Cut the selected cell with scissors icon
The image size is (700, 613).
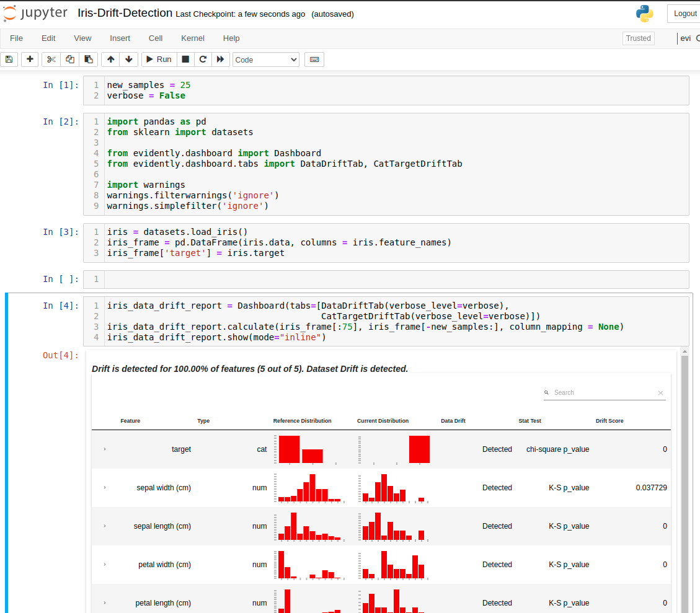click(x=50, y=60)
